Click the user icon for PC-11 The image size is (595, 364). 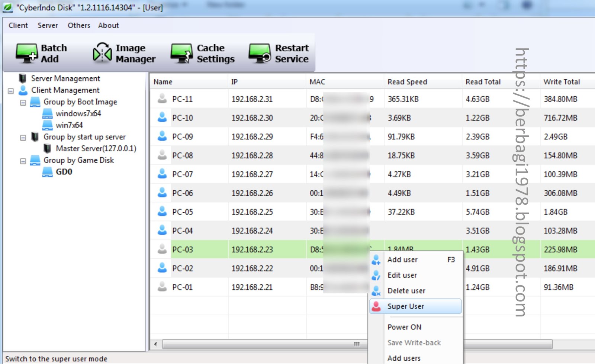pyautogui.click(x=162, y=99)
